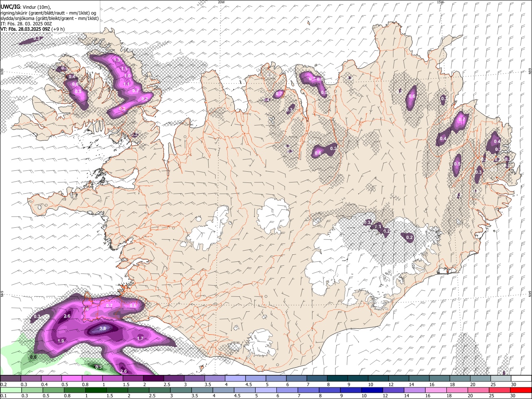Click the 'slydda/snjókoma' legend description line
This screenshot has height=399, width=532.
tap(49, 18)
